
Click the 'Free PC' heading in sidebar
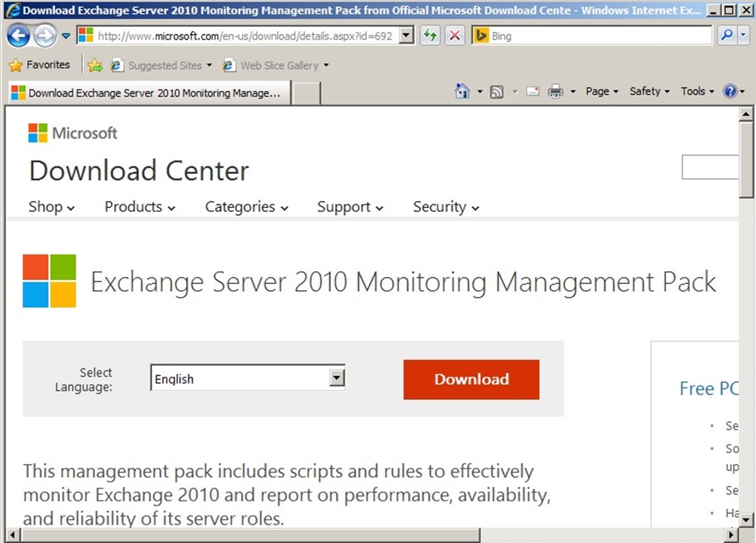click(709, 388)
